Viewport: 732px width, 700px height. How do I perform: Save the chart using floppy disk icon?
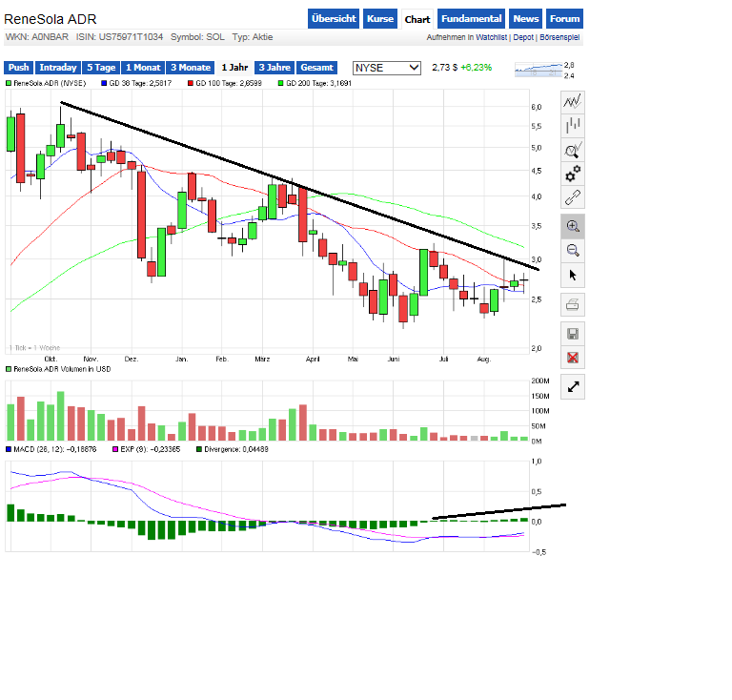[x=573, y=333]
